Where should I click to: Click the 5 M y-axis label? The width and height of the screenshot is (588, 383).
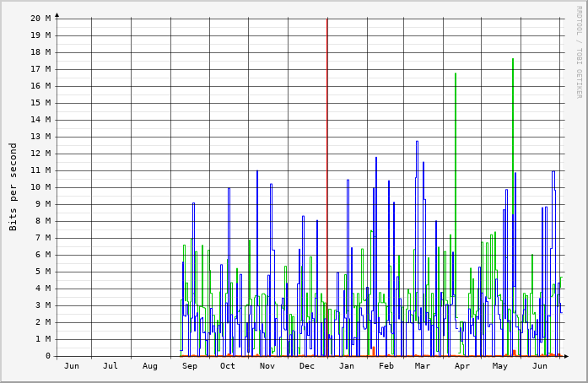43,271
